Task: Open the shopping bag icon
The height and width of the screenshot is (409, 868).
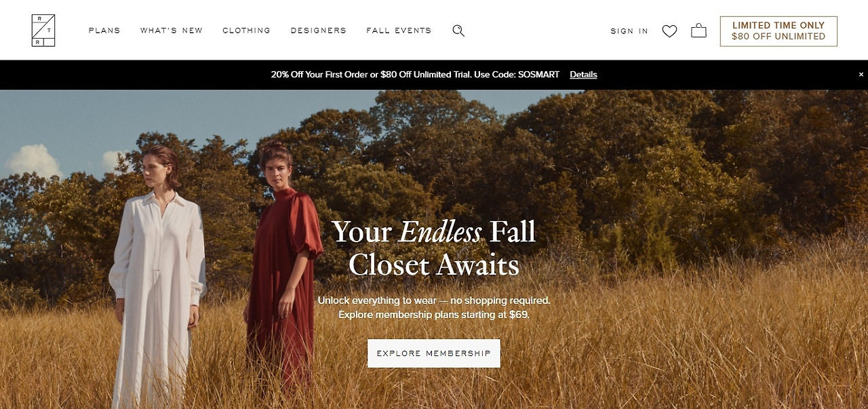Action: click(698, 31)
